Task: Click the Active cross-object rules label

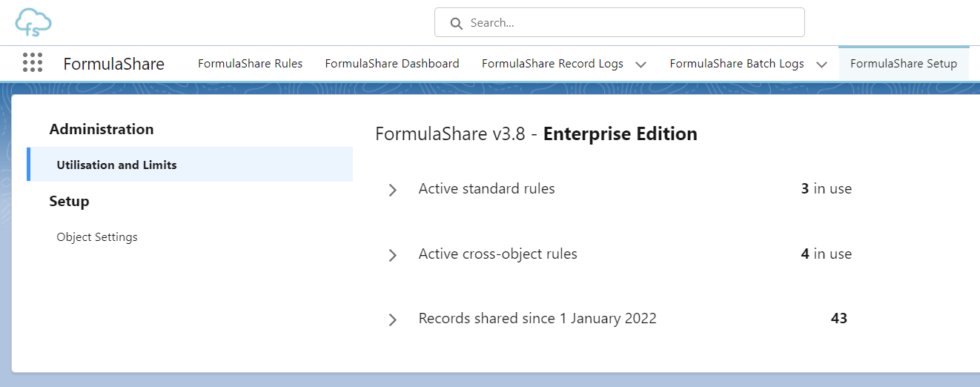Action: (x=497, y=254)
